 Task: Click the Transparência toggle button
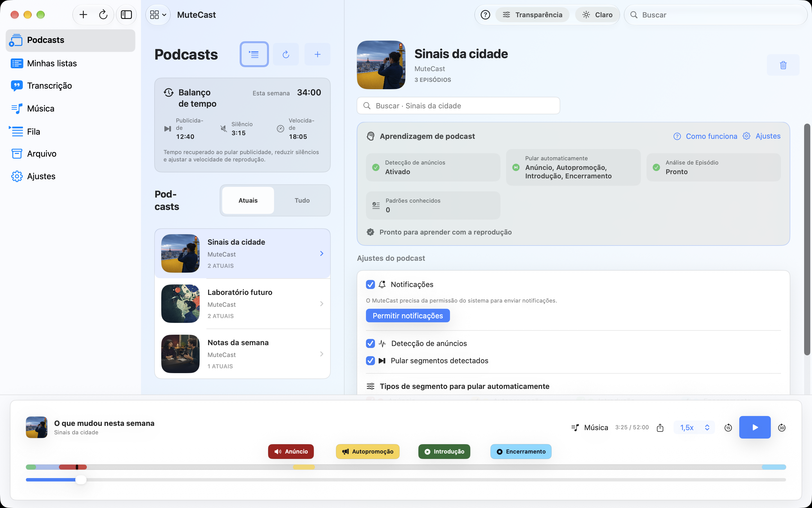(x=533, y=15)
